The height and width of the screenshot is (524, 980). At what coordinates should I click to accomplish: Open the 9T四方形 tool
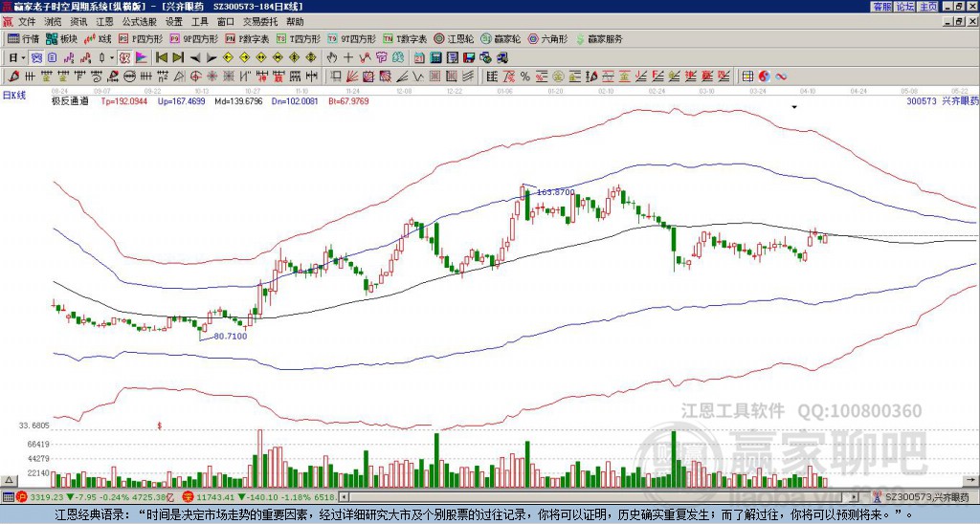[x=352, y=38]
